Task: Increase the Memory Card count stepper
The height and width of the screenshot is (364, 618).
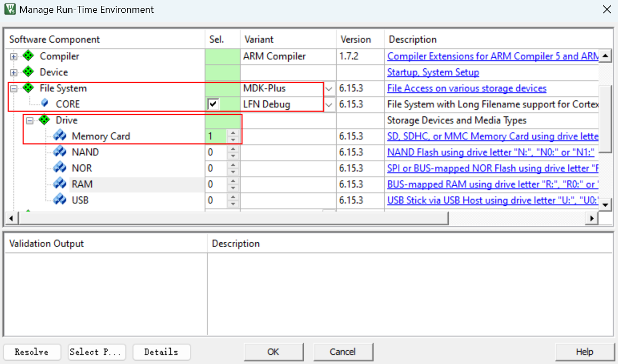Action: point(232,133)
